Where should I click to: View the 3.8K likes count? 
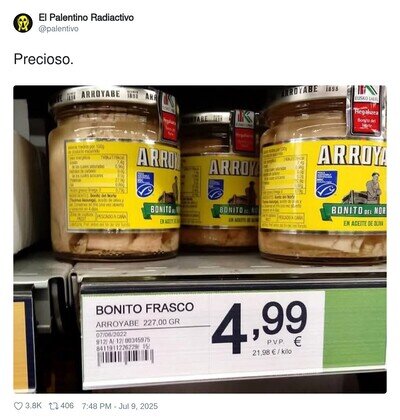pyautogui.click(x=34, y=406)
